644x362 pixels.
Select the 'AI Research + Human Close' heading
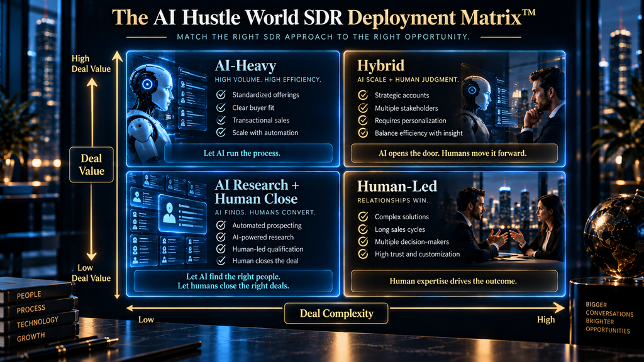pos(257,192)
